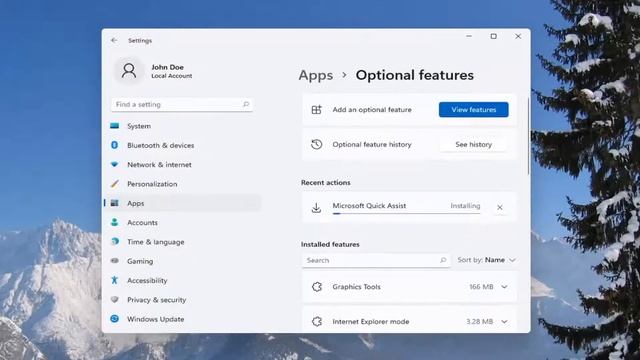Click the Microsoft Quick Assist label
This screenshot has width=640, height=360.
click(x=369, y=206)
